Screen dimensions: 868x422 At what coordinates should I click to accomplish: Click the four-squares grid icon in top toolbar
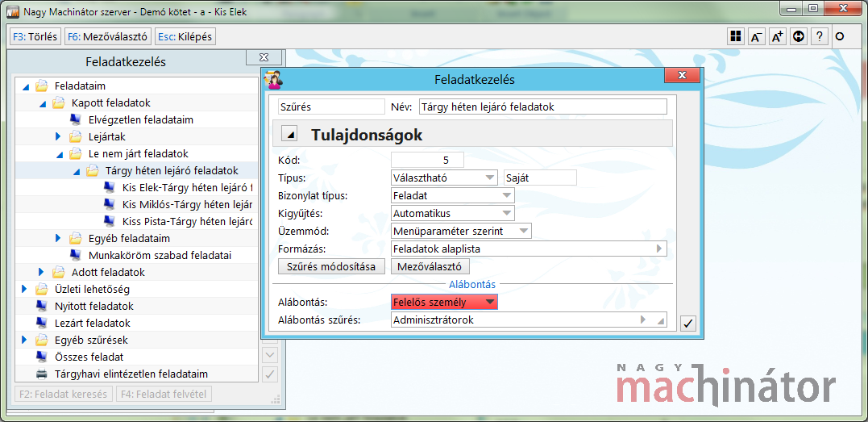(x=736, y=36)
